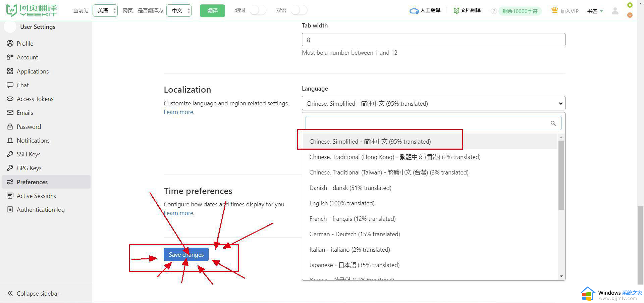This screenshot has height=303, width=644.
Task: Open Profile settings via its sidebar icon
Action: tap(10, 43)
